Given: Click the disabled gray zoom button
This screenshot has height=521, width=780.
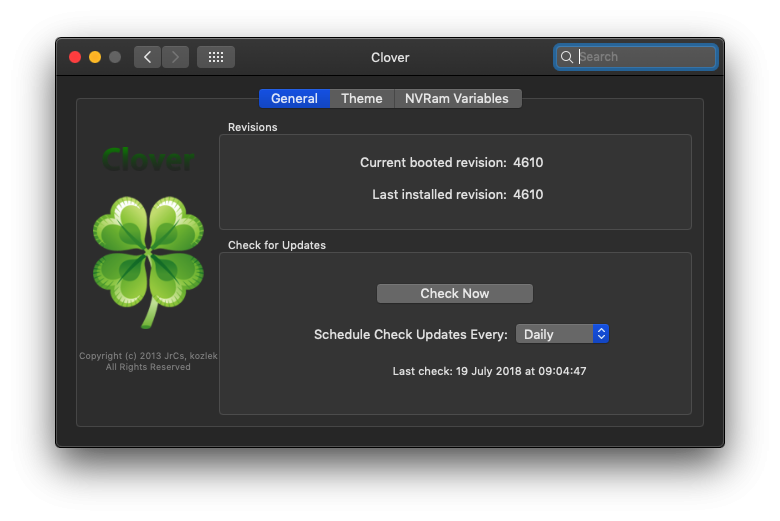Looking at the screenshot, I should pos(115,57).
